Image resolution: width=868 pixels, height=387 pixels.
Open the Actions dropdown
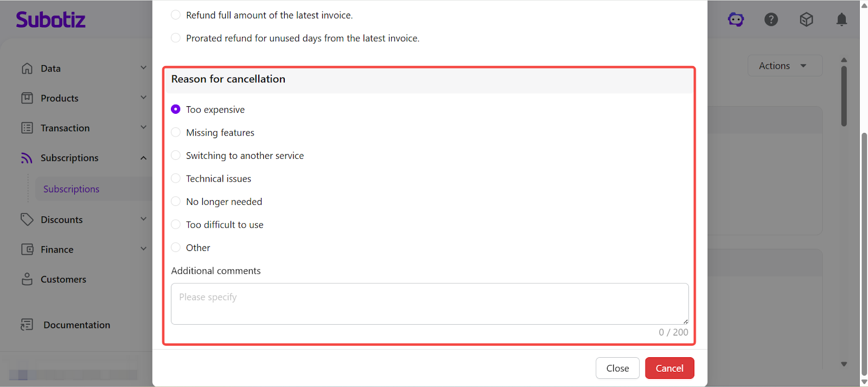784,66
